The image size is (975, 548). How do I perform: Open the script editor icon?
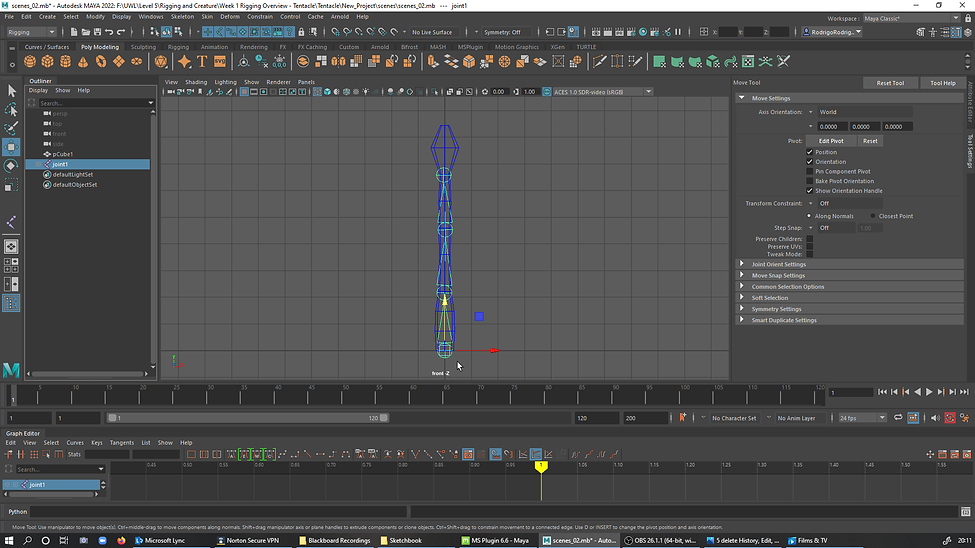coord(966,512)
